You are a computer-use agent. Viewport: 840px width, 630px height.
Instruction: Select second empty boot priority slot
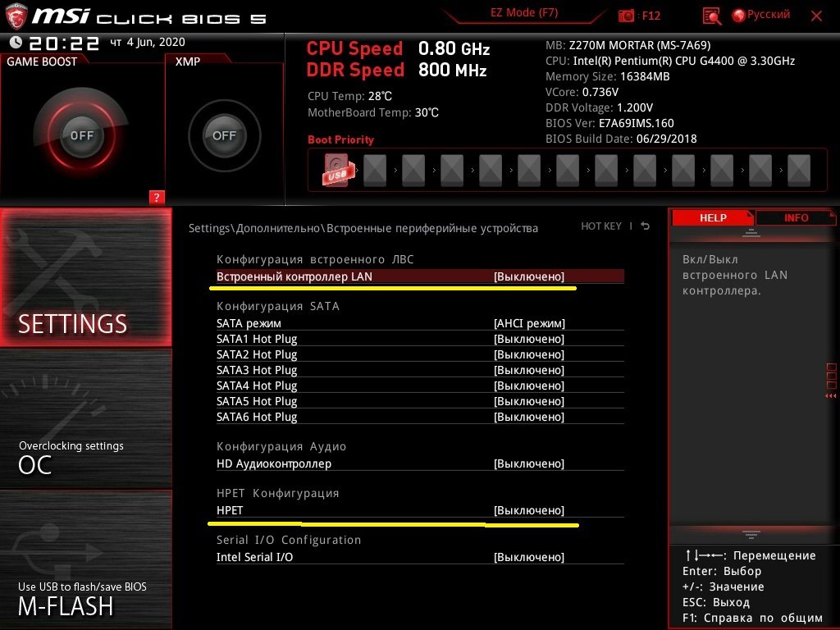pos(413,171)
